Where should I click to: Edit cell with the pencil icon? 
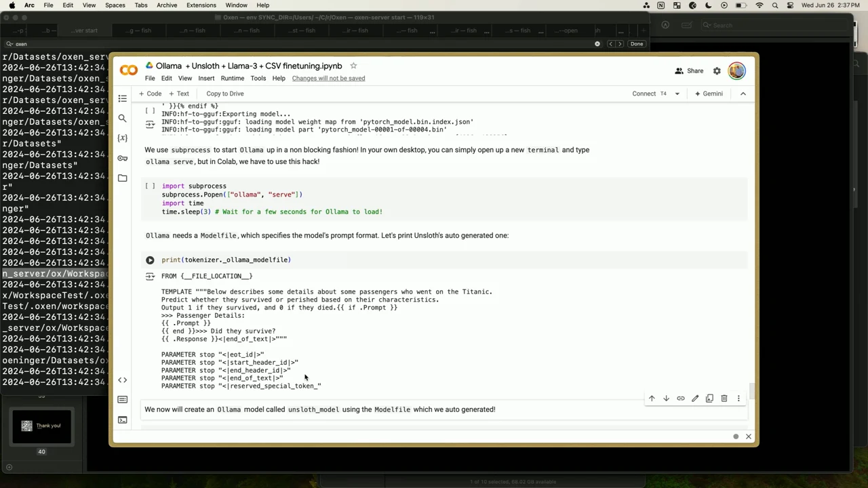click(x=695, y=399)
